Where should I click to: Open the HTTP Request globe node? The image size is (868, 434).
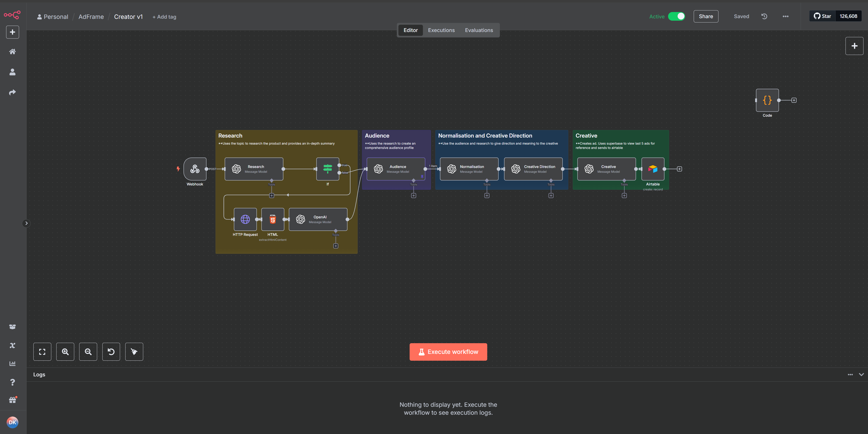pos(245,219)
